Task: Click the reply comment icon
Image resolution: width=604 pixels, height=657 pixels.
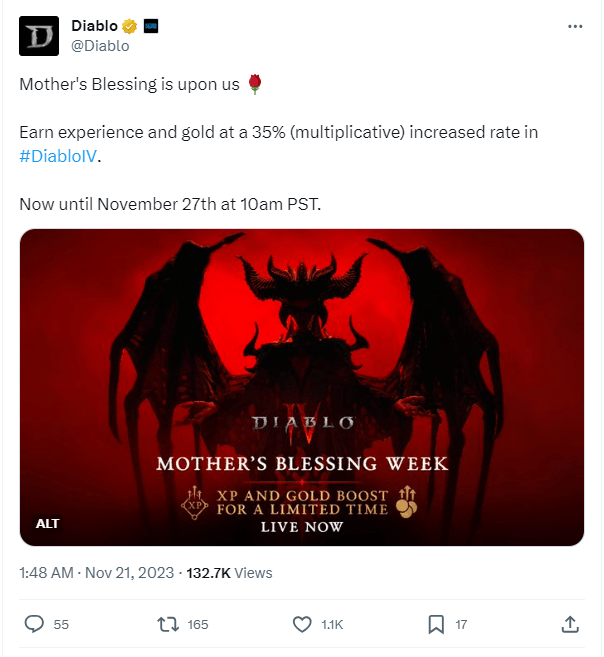Action: pos(34,624)
